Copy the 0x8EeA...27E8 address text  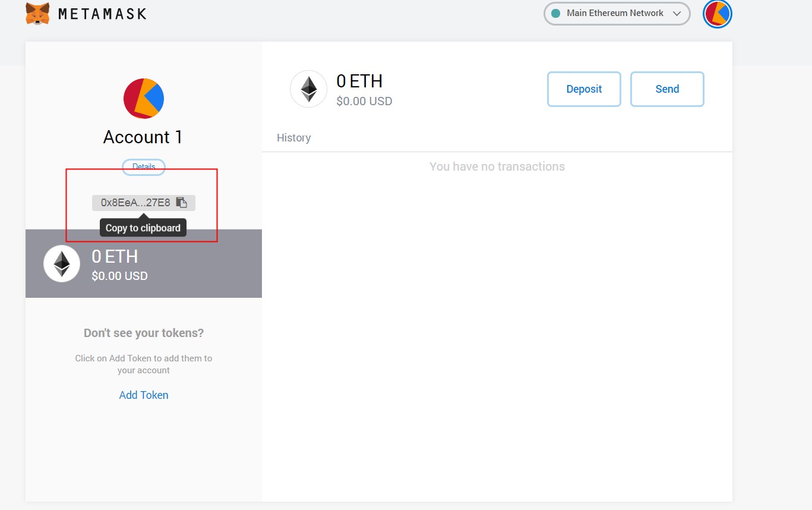pyautogui.click(x=135, y=203)
